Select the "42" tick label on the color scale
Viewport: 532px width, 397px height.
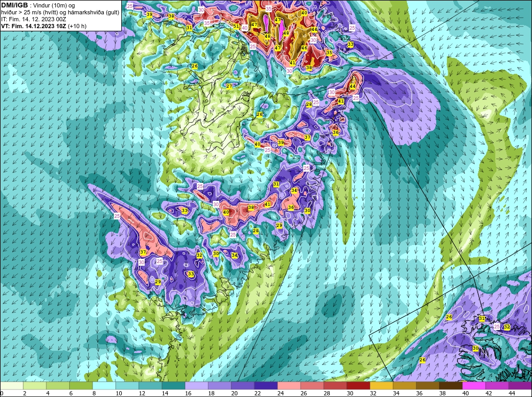(488, 394)
